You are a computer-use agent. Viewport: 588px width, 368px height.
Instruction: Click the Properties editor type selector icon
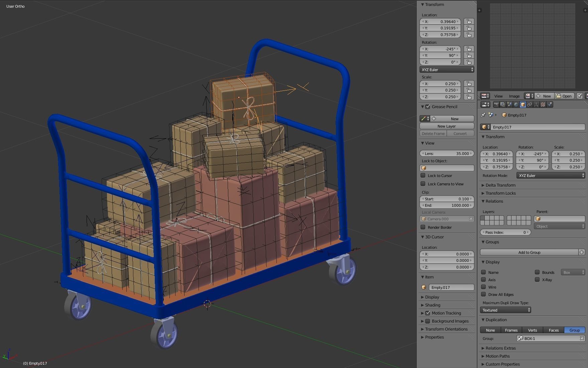(485, 105)
